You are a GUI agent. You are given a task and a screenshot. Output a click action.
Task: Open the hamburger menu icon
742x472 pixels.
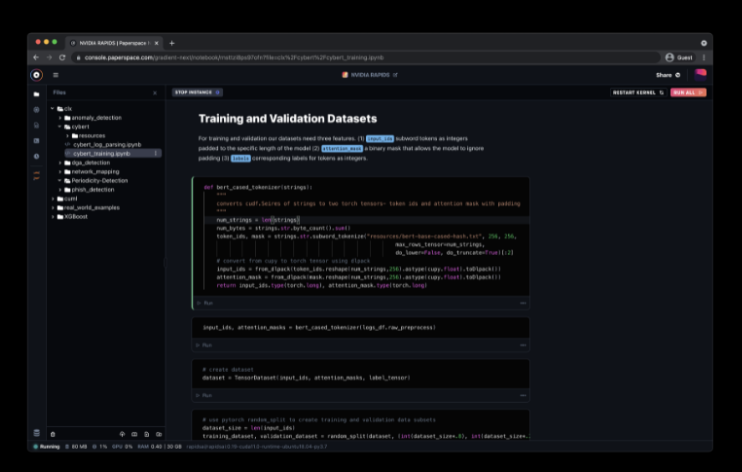click(x=55, y=75)
